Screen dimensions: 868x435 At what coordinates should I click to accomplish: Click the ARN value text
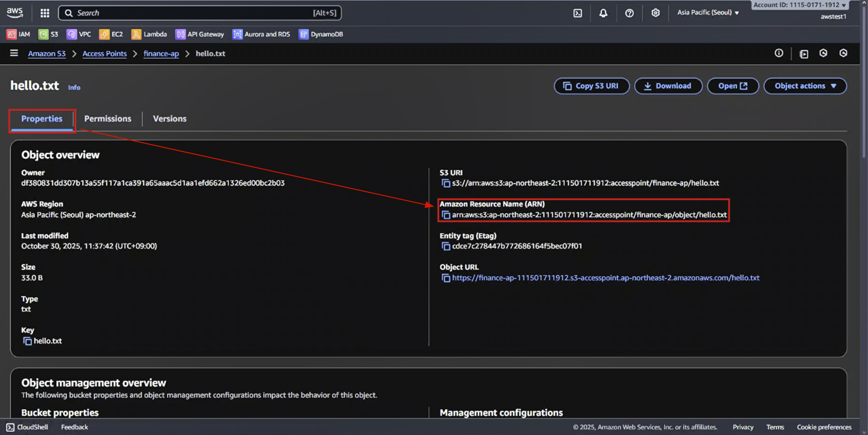pos(589,215)
